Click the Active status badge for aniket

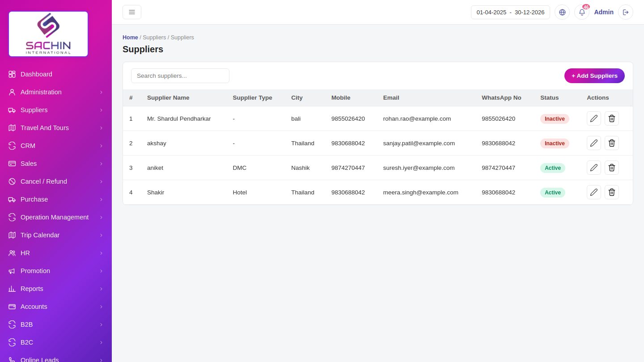[x=553, y=168]
